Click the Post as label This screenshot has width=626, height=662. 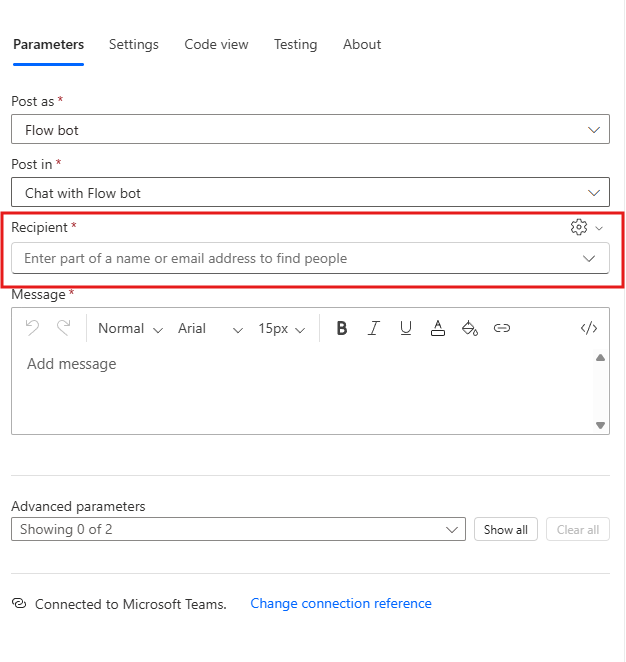(33, 101)
